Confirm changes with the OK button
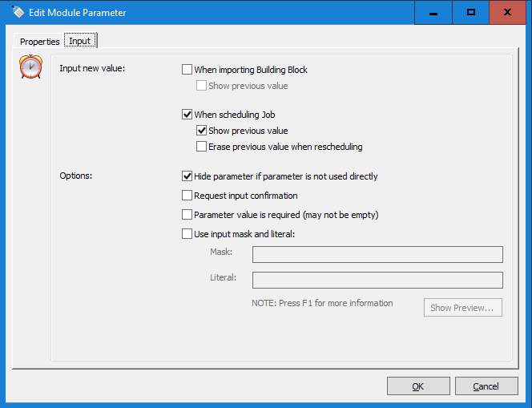This screenshot has height=408, width=532. [418, 386]
